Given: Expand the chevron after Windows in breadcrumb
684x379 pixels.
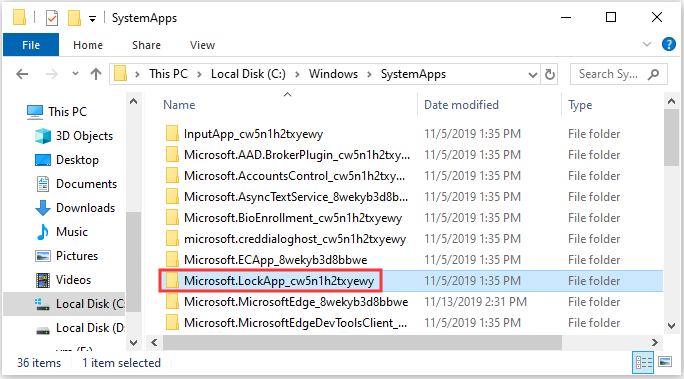Looking at the screenshot, I should (369, 74).
